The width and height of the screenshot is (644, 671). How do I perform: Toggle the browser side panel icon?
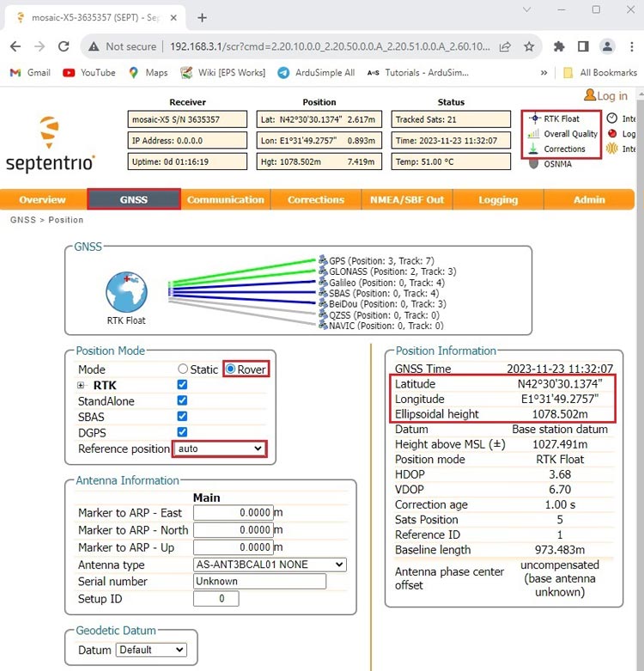(583, 46)
